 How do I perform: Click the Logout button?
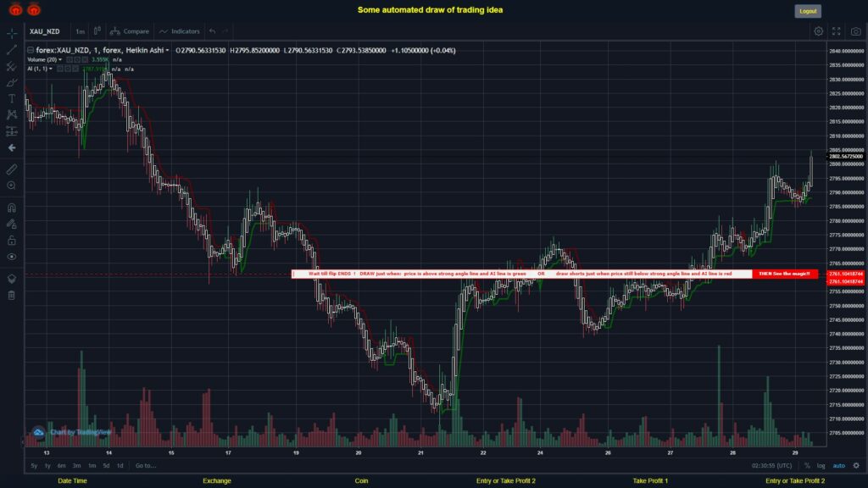pos(808,11)
